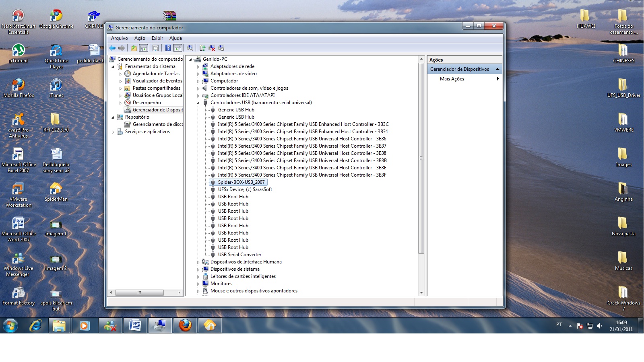Click the Properties toolbar icon
This screenshot has height=362, width=644.
155,48
